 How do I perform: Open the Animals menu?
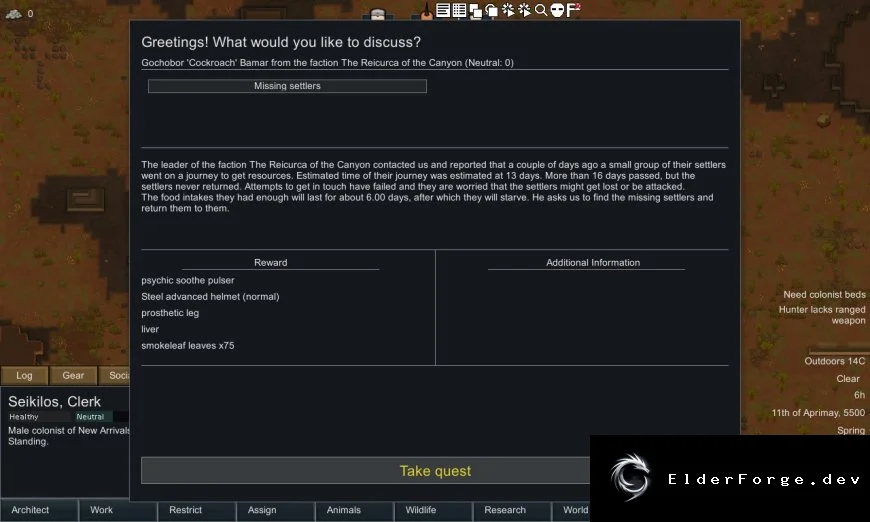point(354,510)
